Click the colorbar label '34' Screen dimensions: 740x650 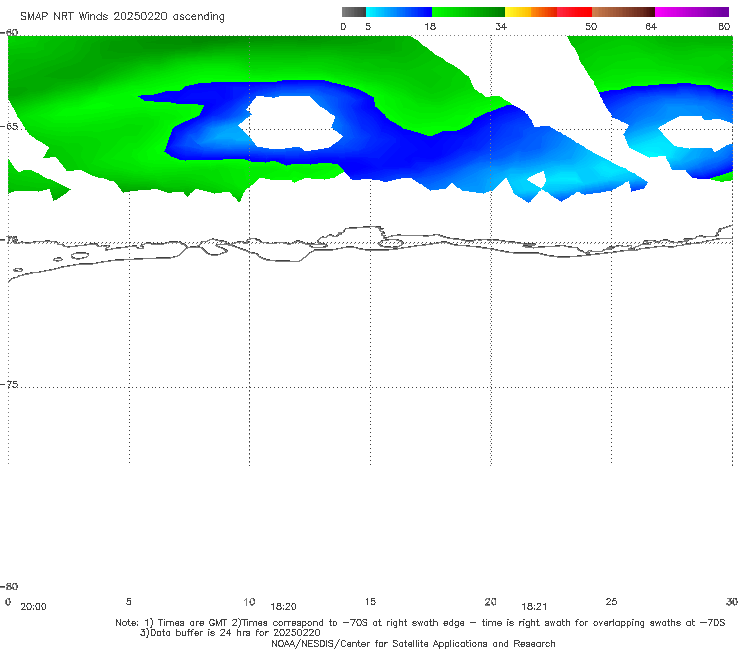[501, 26]
